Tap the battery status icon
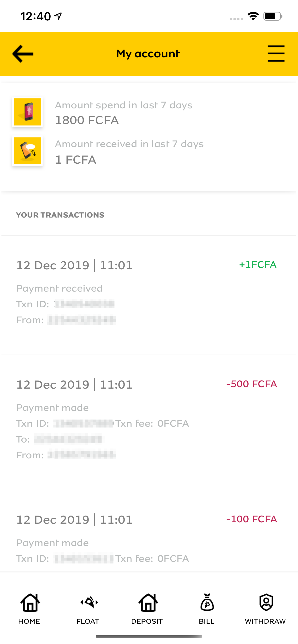 click(x=273, y=16)
